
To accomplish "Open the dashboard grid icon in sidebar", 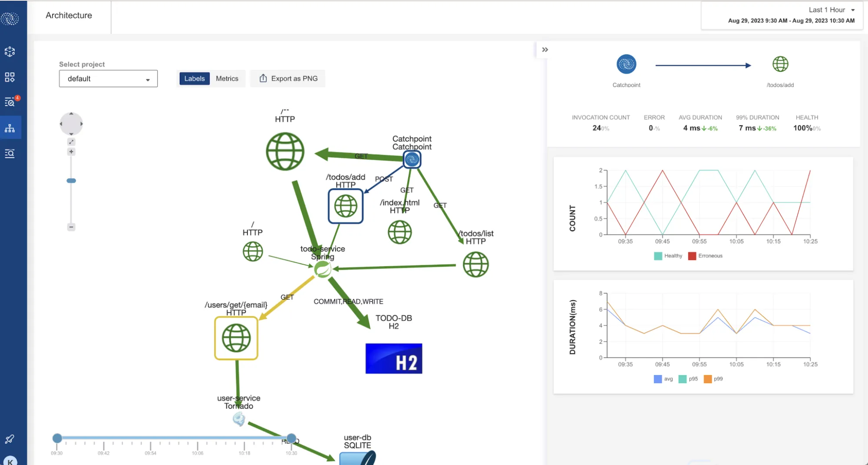I will [x=10, y=77].
